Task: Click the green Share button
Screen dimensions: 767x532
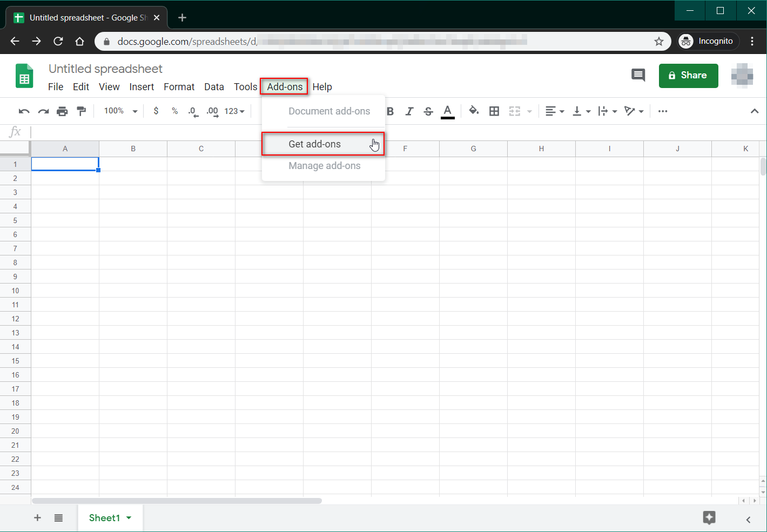Action: (688, 76)
